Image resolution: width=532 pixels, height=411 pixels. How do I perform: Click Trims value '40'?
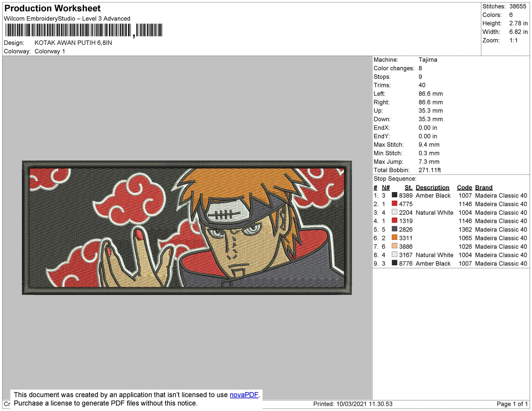[x=422, y=85]
